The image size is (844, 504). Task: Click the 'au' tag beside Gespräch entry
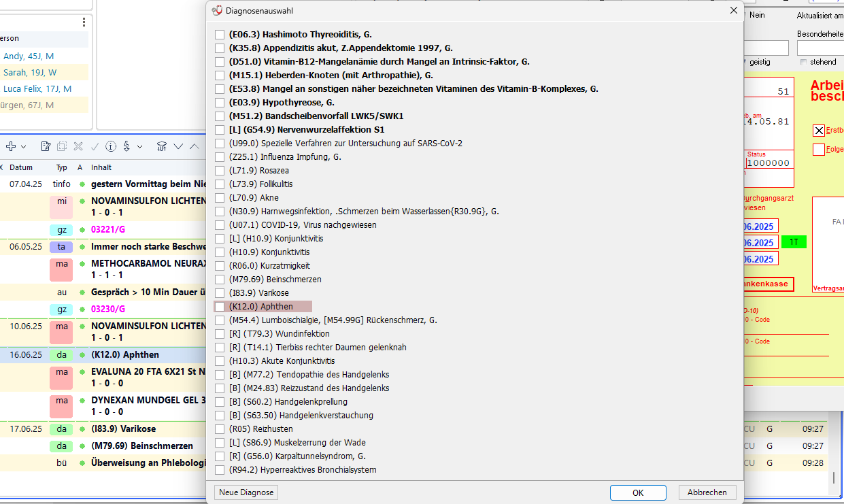61,292
